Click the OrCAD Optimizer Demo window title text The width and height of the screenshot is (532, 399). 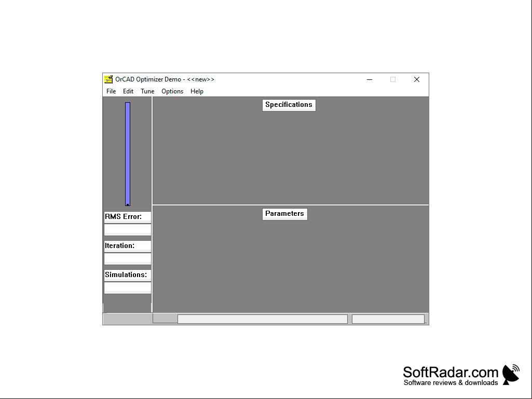pos(165,79)
